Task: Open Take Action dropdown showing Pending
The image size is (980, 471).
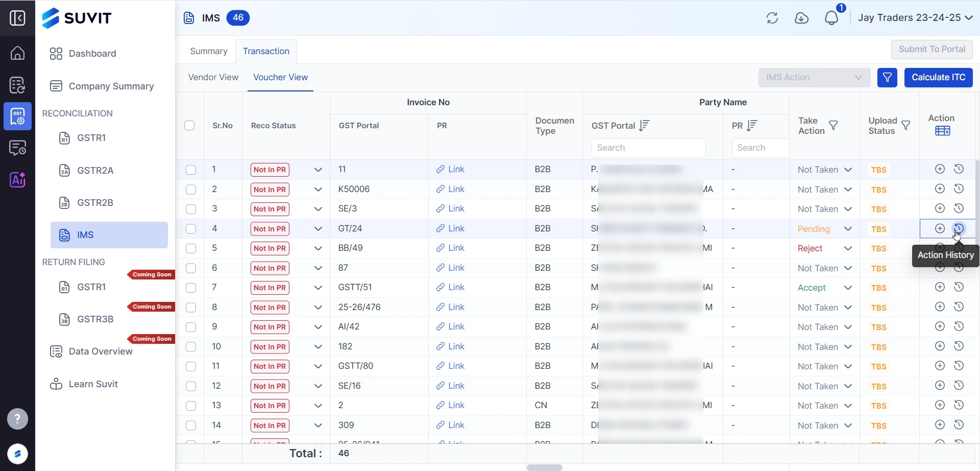Action: point(825,229)
